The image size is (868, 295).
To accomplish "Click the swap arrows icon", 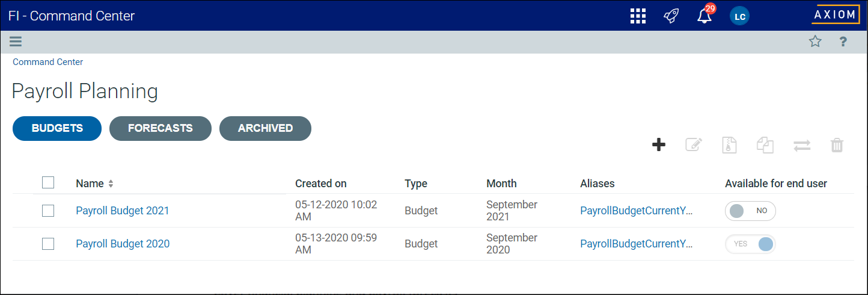I will pos(802,146).
